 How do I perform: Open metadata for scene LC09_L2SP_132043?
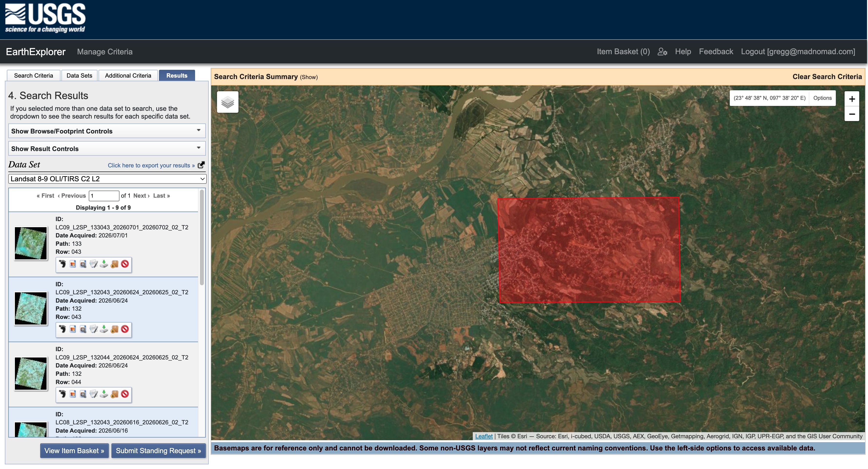(x=94, y=329)
